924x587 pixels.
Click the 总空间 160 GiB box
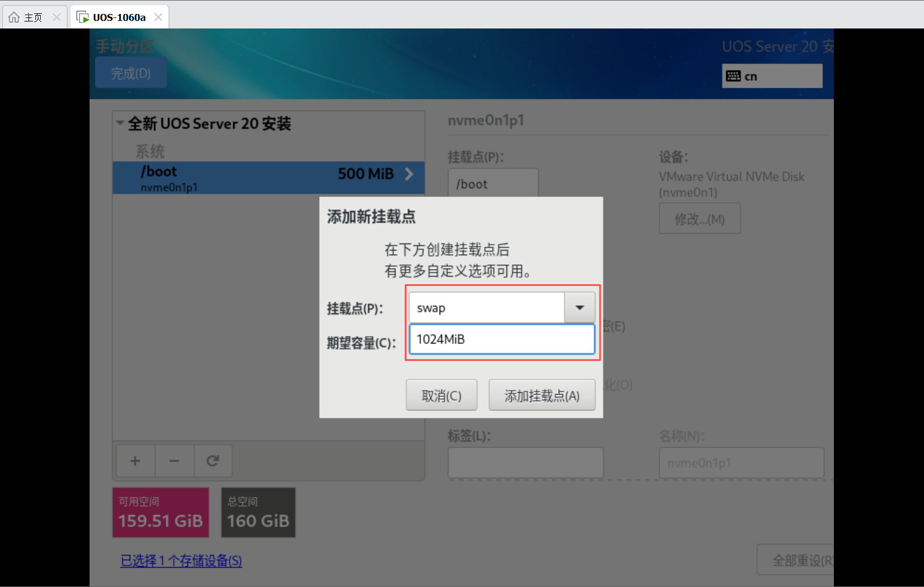coord(258,513)
